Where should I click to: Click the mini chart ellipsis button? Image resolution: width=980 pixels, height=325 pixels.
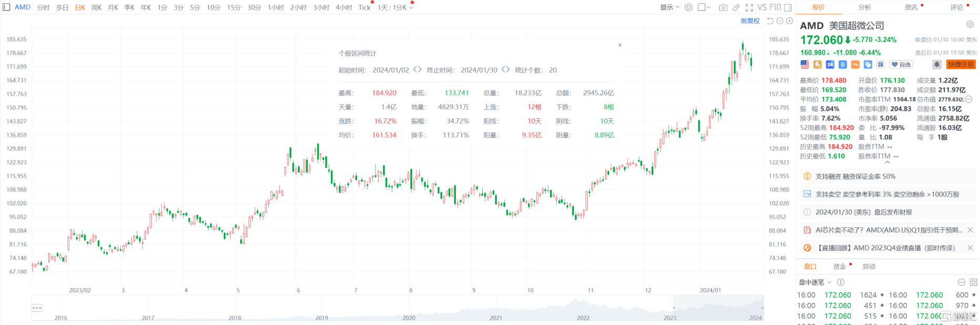click(x=37, y=308)
